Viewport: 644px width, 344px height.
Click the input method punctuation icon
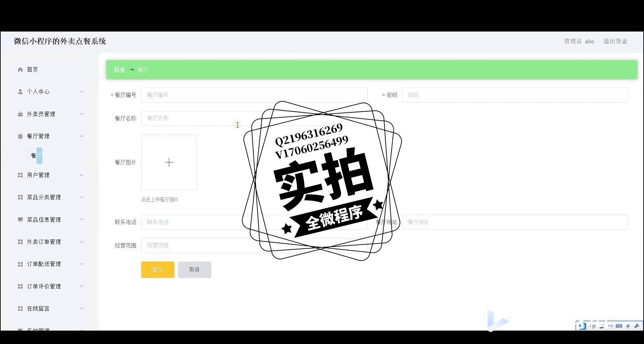pos(610,326)
